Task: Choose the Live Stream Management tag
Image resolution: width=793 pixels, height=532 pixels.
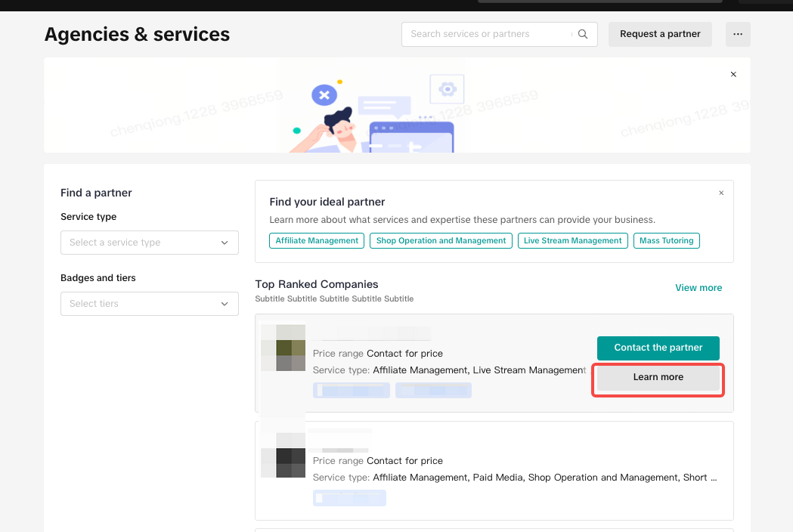Action: [573, 241]
